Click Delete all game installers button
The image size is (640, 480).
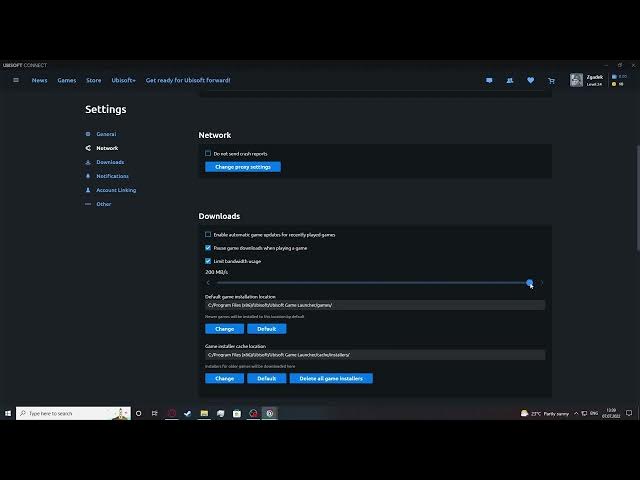tap(331, 379)
